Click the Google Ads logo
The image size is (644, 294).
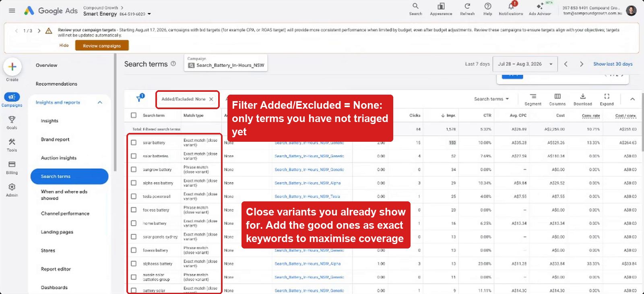point(51,11)
